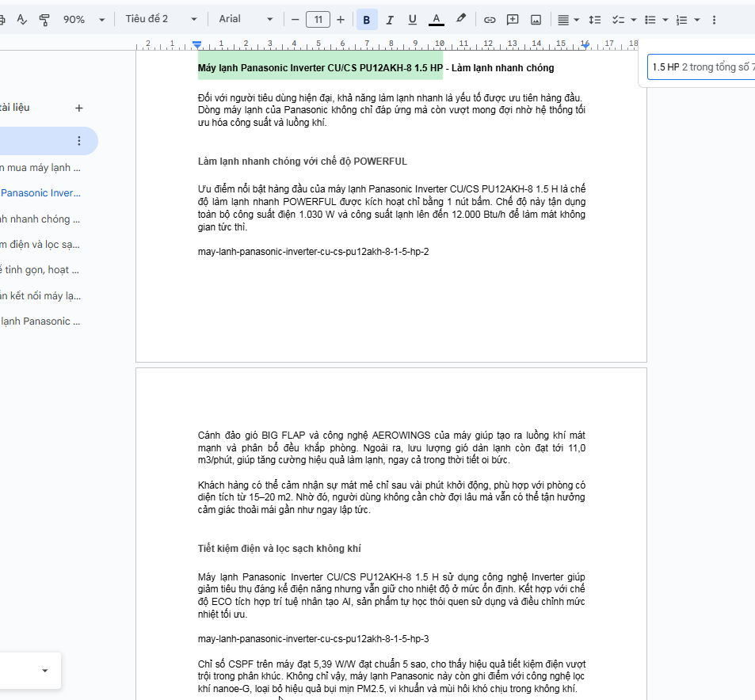Screen dimensions: 755x700
Task: Click paragraph starting 'Chỉ số CSPF trên máy'
Action: coord(391,676)
